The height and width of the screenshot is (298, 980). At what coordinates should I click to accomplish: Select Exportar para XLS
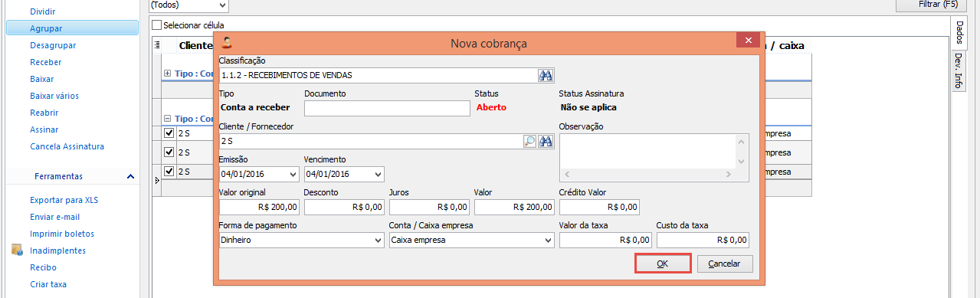coord(64,200)
